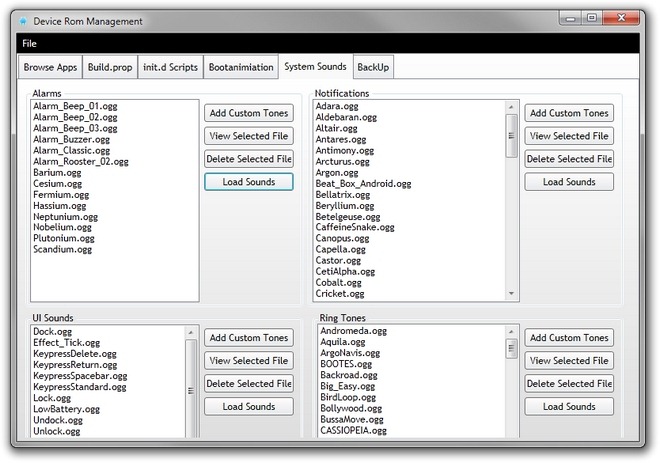Select Cricket.ogg notification

[340, 293]
